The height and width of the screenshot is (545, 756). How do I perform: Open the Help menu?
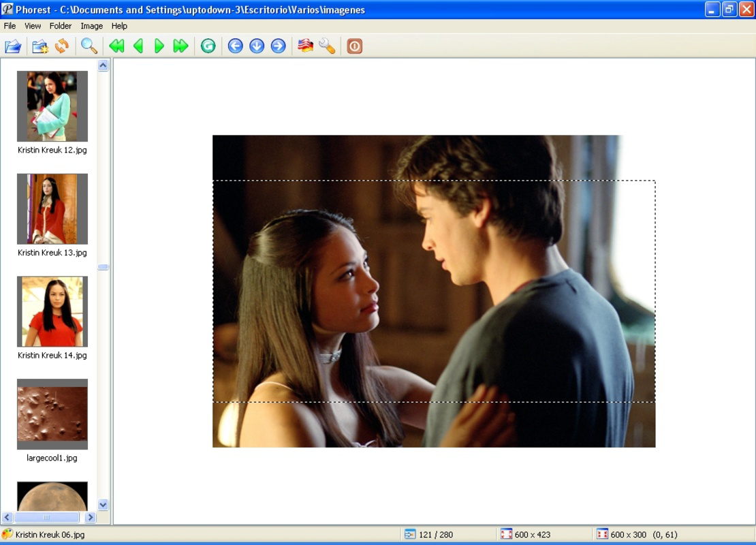(119, 26)
